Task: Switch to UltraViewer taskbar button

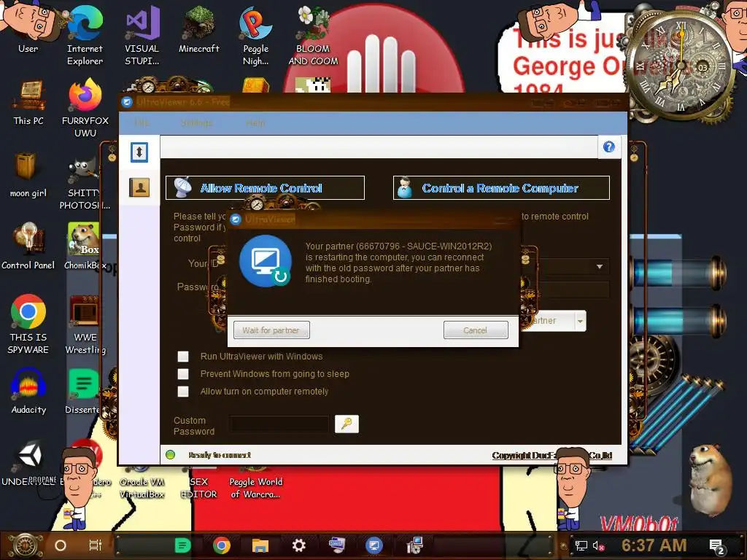Action: (x=374, y=545)
